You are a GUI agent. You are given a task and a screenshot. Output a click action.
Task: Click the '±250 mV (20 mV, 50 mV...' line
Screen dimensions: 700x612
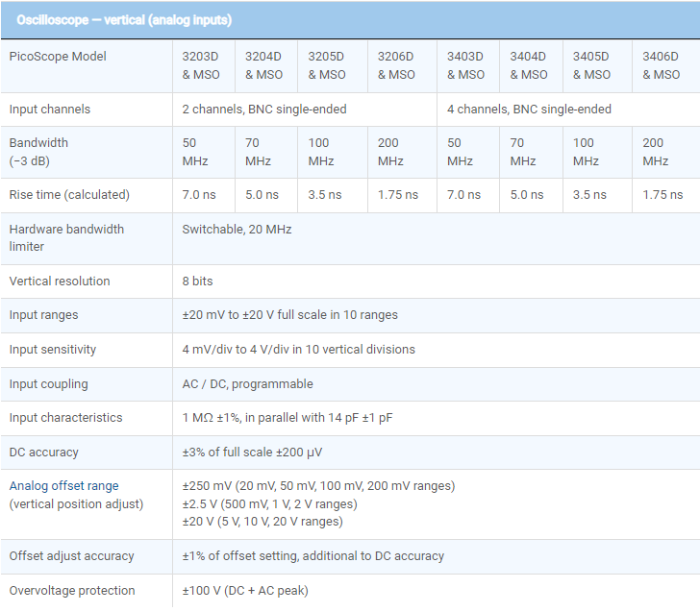coord(319,486)
